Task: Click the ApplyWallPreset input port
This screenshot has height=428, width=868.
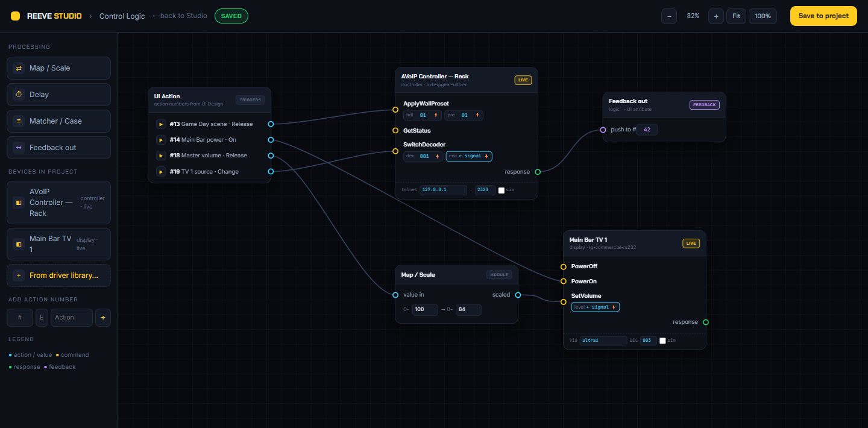Action: (395, 110)
